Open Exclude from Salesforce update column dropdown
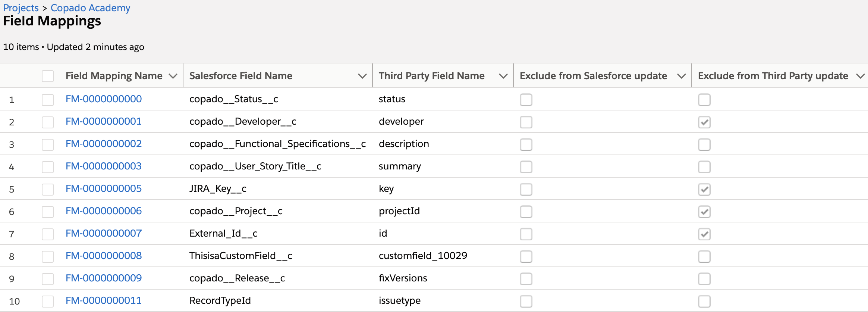This screenshot has height=312, width=868. coord(681,76)
